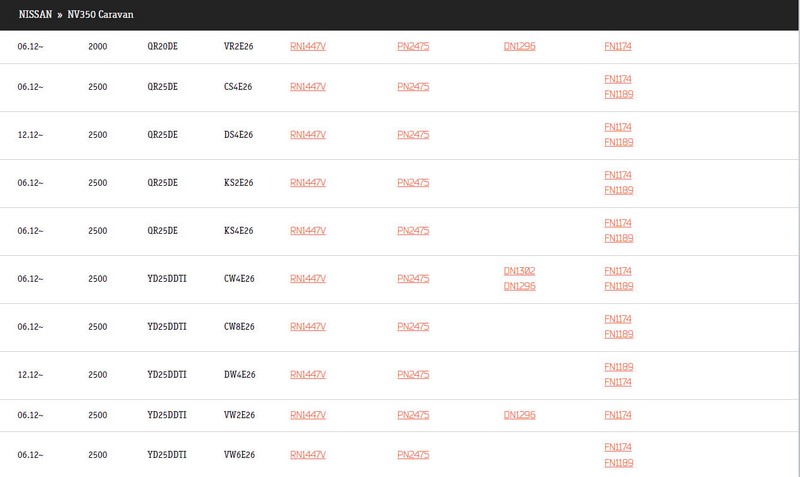Open RN1447V link in the VW6E26 row
Screen dimensions: 800x477
coord(307,455)
